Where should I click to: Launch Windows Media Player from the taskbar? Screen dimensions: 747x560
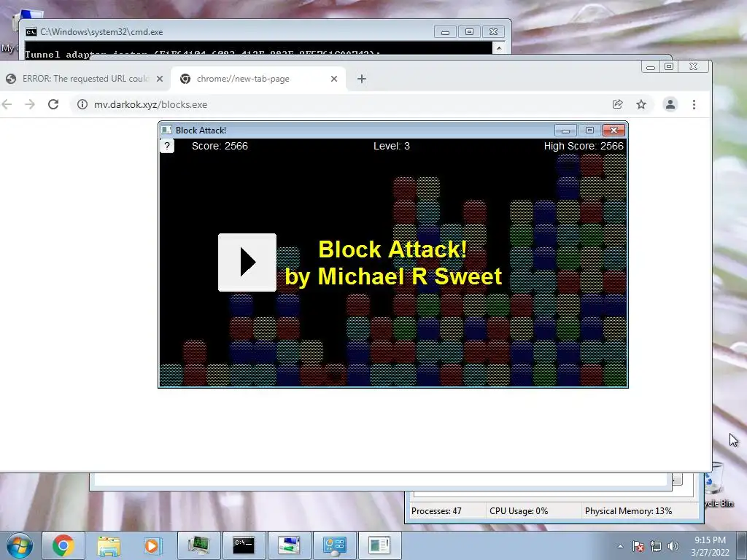coord(152,545)
